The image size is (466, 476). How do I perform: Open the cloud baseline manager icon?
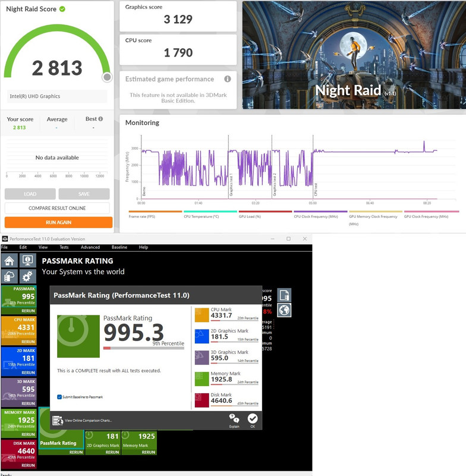[10, 277]
